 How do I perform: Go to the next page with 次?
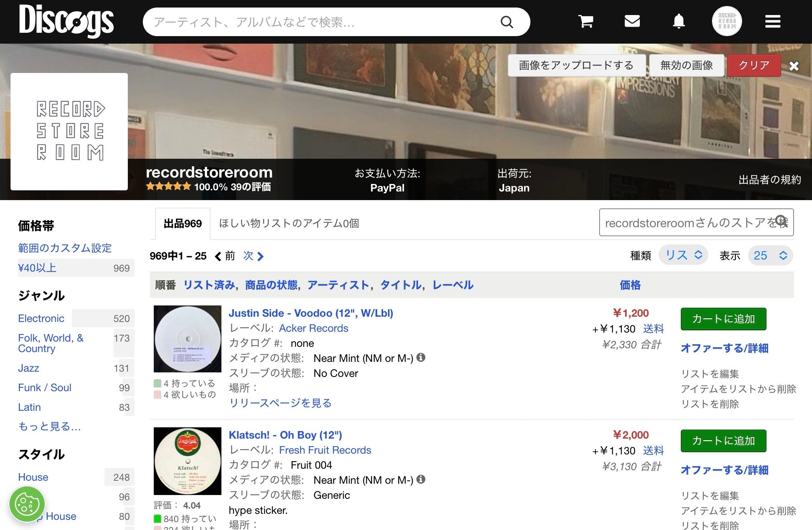(254, 256)
